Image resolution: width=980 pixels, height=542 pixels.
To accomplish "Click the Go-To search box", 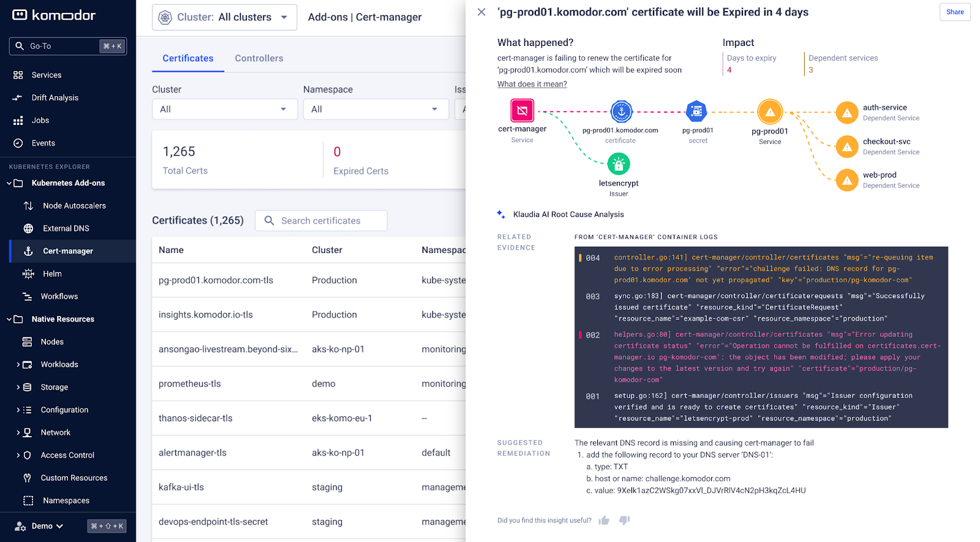I will coord(68,46).
